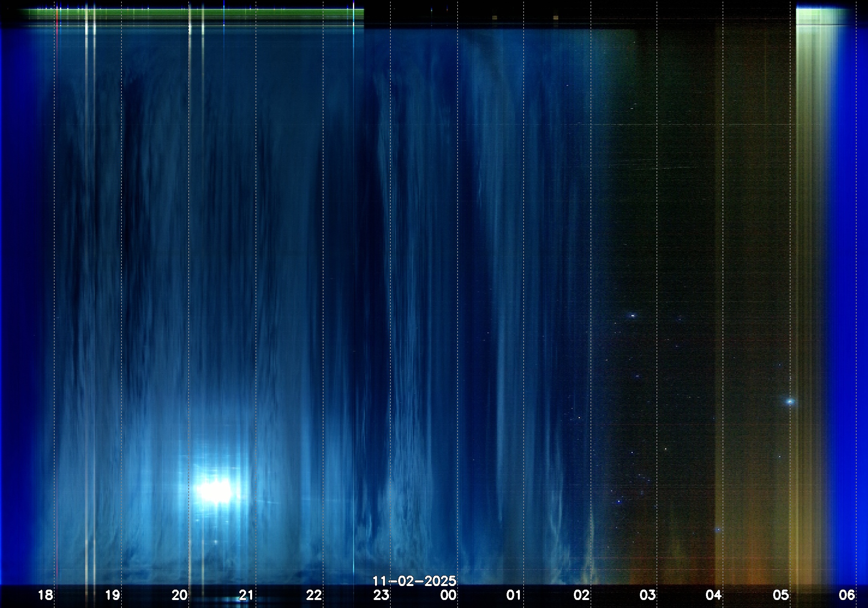This screenshot has width=868, height=608.
Task: Click the 04 hour label
Action: click(x=714, y=595)
